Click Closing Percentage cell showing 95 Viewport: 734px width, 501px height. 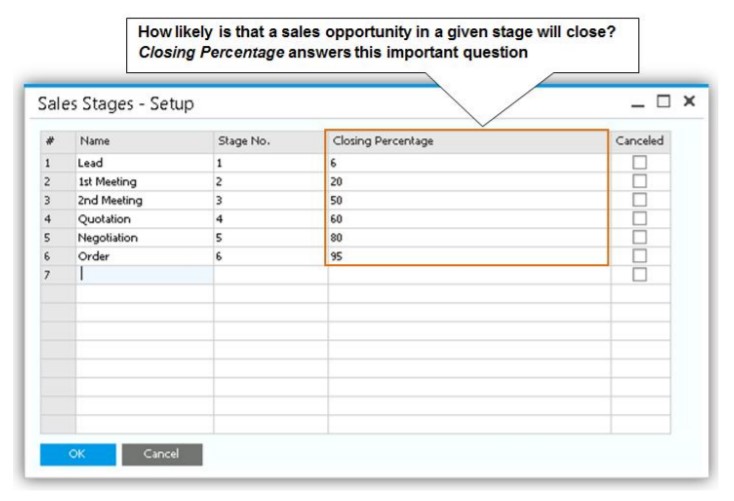[466, 256]
